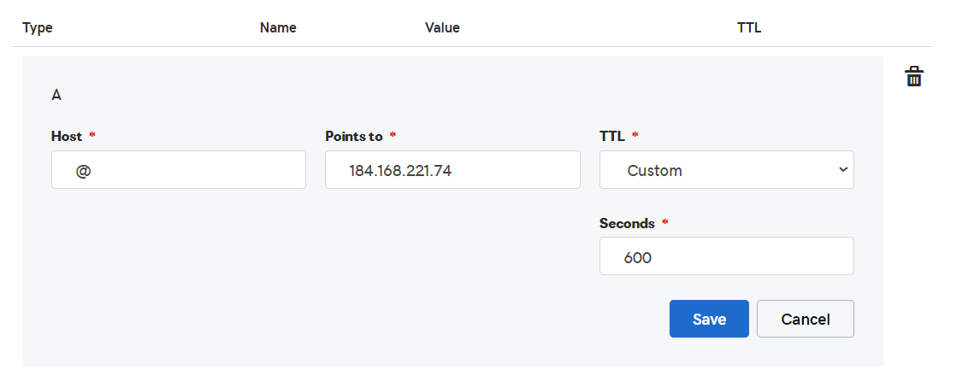Image resolution: width=980 pixels, height=376 pixels.
Task: Click the Name column header
Action: coord(278,27)
